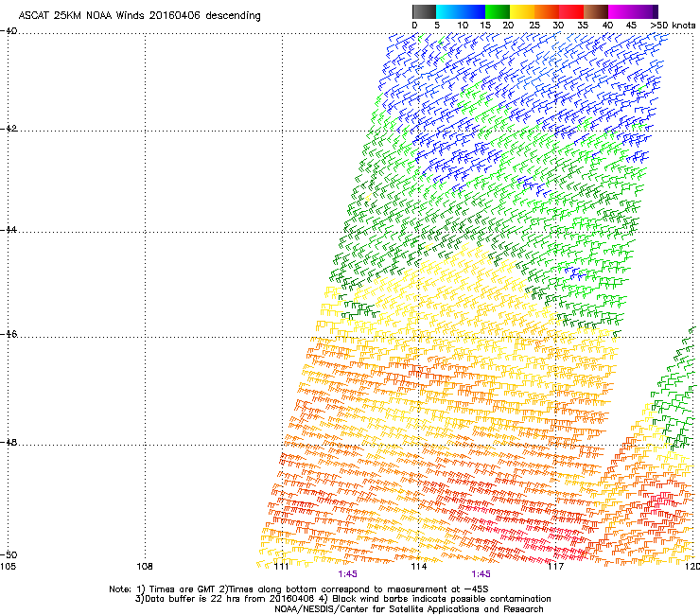
Task: Click the NOAA/NESDIS credit line
Action: click(x=409, y=609)
